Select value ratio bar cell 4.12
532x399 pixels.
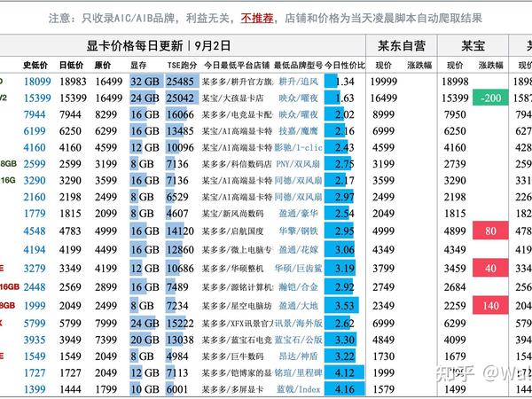pos(345,373)
